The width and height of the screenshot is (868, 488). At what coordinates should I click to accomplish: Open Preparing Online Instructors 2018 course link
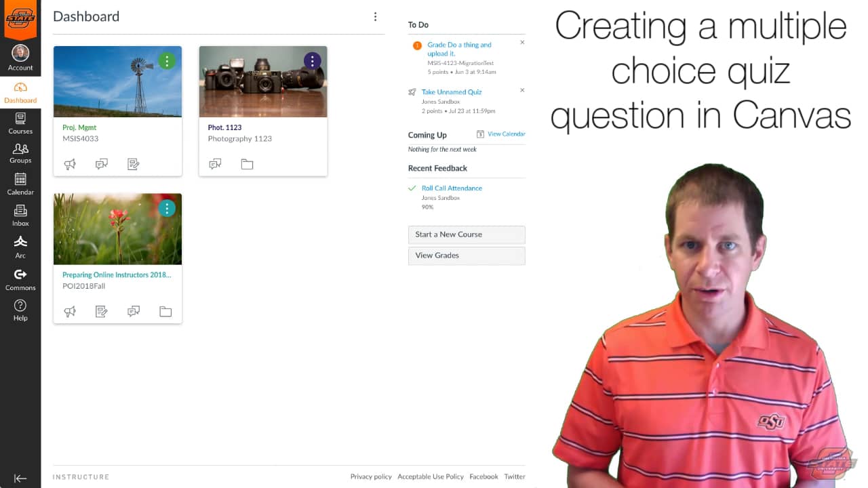117,275
